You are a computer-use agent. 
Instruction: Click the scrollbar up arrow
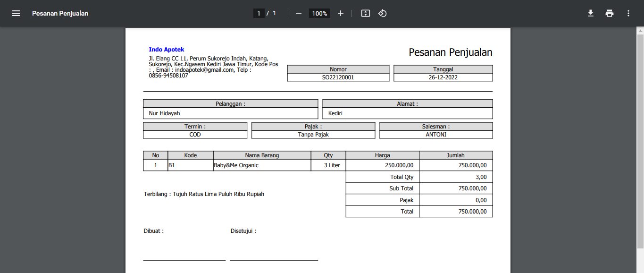pos(640,31)
